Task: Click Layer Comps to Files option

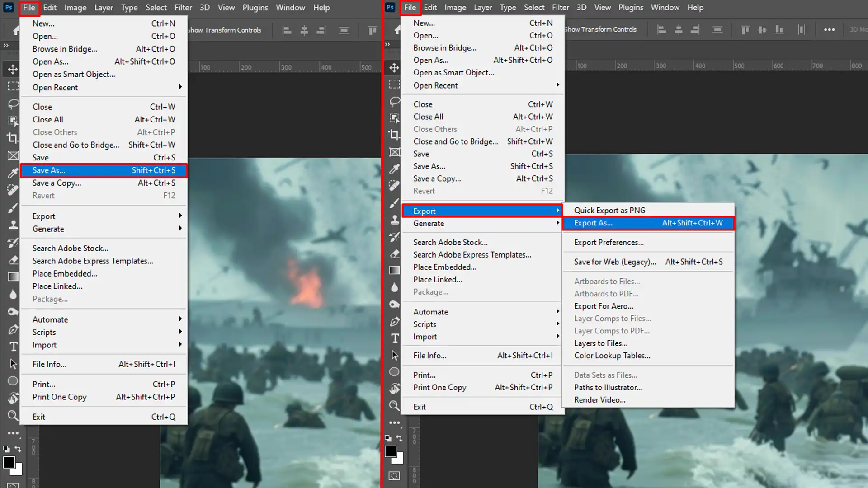Action: click(x=612, y=318)
